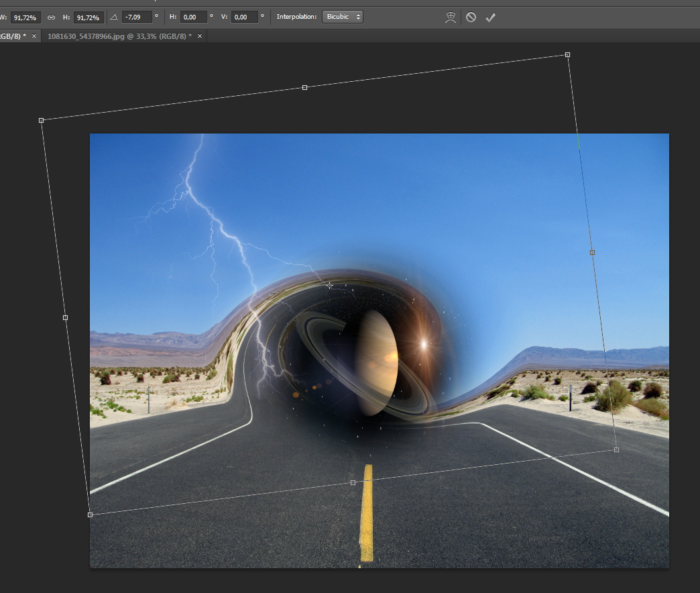
Task: Click the width percentage field
Action: [25, 17]
